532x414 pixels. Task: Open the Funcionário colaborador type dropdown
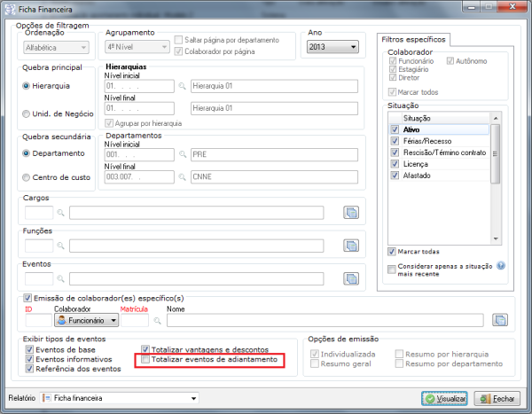(x=87, y=320)
